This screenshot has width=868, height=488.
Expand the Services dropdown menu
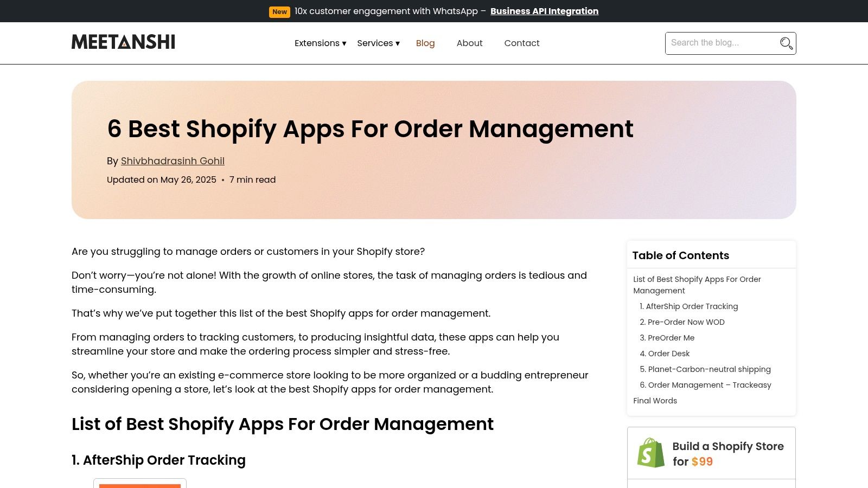click(378, 43)
